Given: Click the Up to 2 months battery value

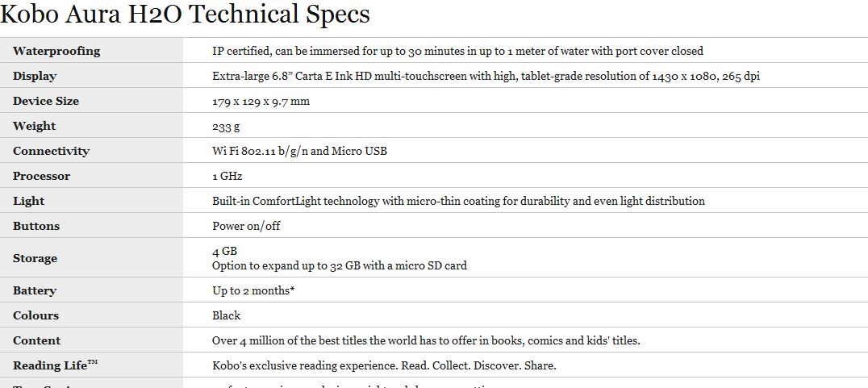Looking at the screenshot, I should tap(252, 290).
